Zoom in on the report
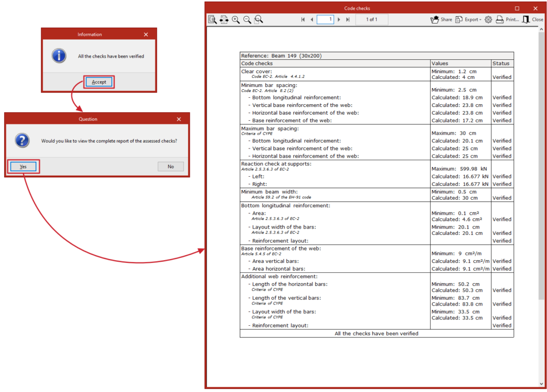Viewport: 547px width, 392px height. (236, 20)
